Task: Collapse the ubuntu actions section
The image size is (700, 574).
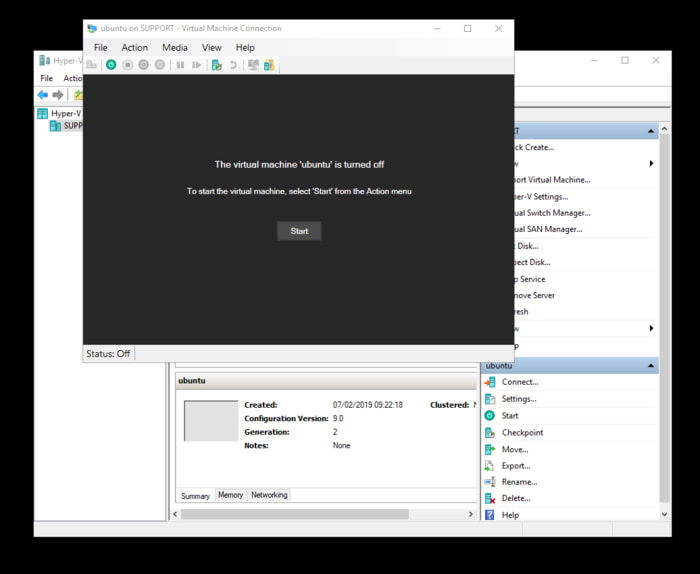Action: 650,366
